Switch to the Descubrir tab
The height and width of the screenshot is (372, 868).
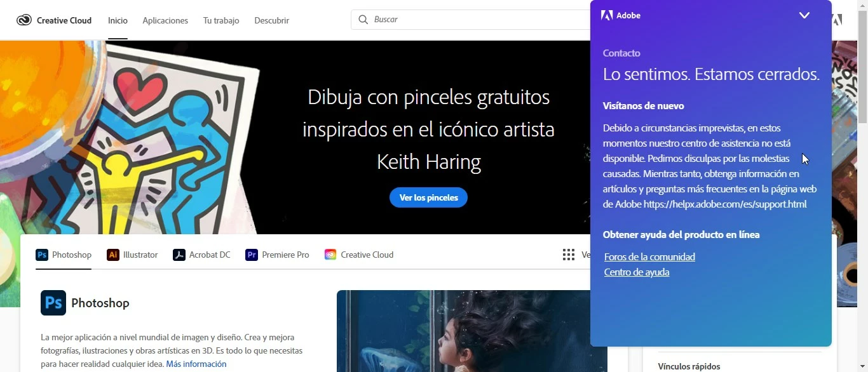pyautogui.click(x=271, y=20)
